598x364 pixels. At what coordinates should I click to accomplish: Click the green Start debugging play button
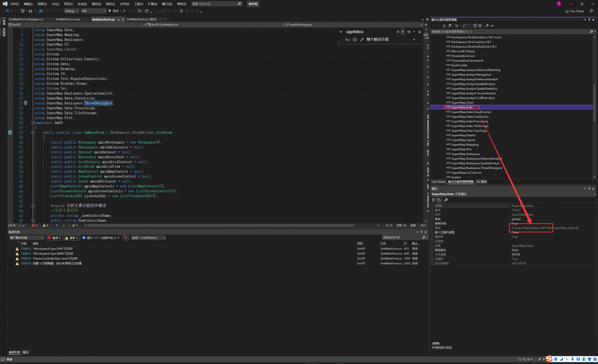(110, 11)
